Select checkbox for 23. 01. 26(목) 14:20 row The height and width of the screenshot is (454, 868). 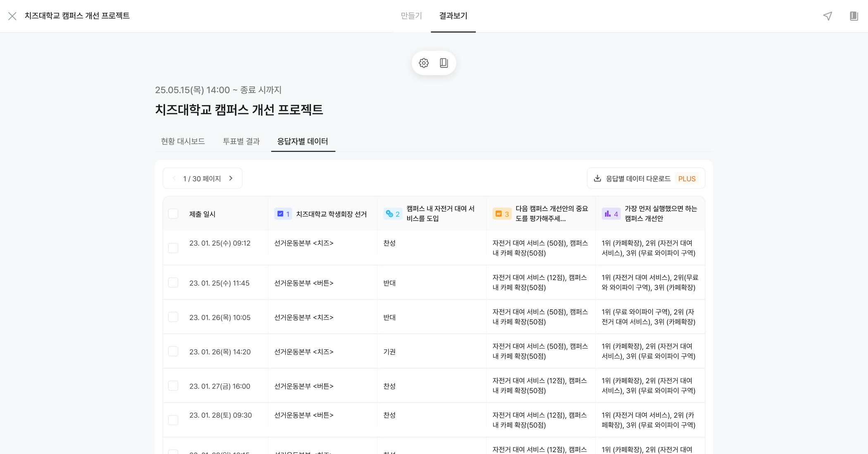coord(173,351)
